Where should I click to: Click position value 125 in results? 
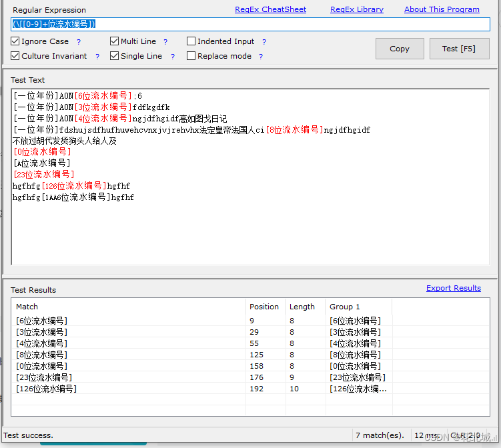click(x=257, y=355)
